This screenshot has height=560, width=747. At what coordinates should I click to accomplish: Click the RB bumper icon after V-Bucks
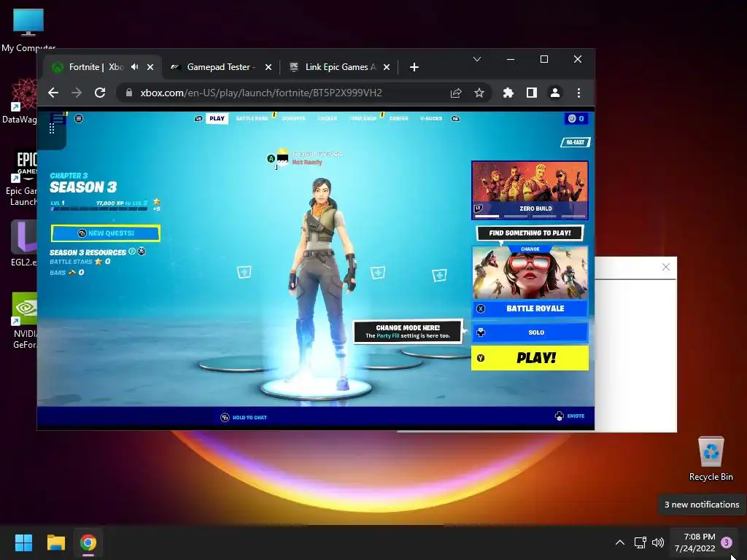(x=455, y=119)
